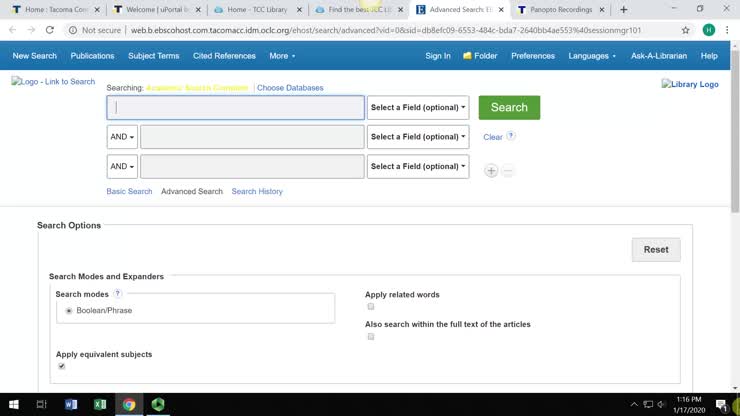Open the Languages dropdown menu
The image size is (740, 416).
(592, 56)
